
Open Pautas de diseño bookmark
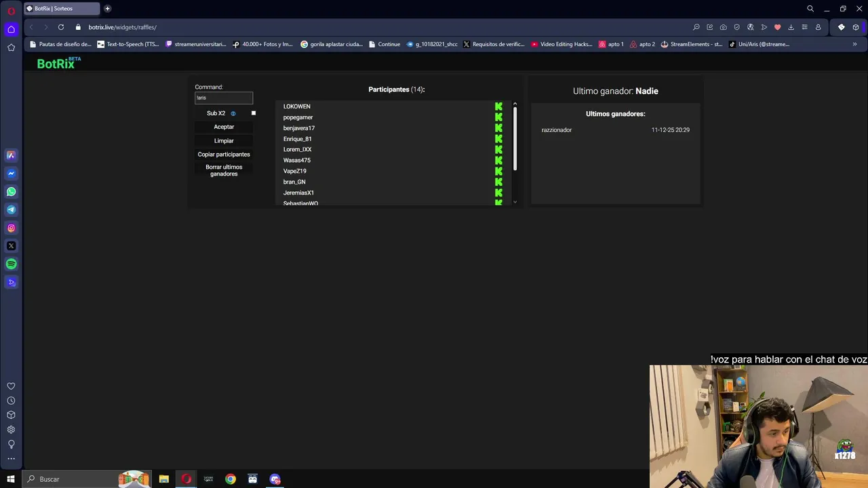[60, 44]
